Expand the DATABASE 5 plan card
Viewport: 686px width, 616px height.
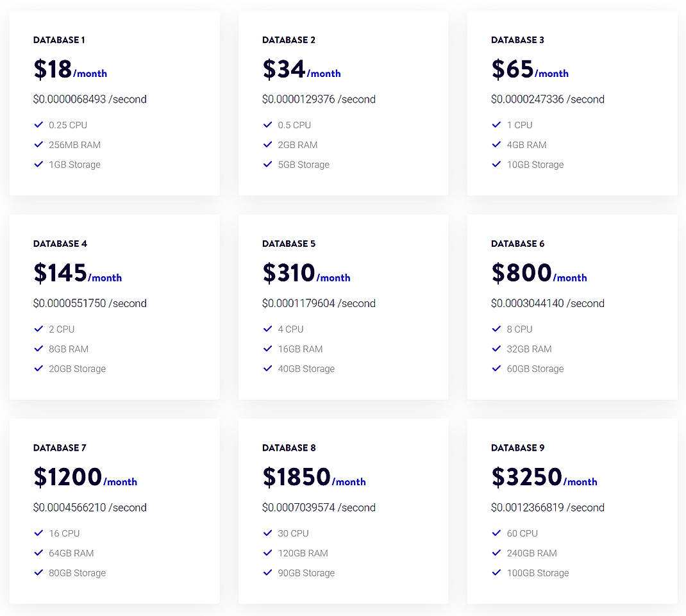pyautogui.click(x=343, y=307)
